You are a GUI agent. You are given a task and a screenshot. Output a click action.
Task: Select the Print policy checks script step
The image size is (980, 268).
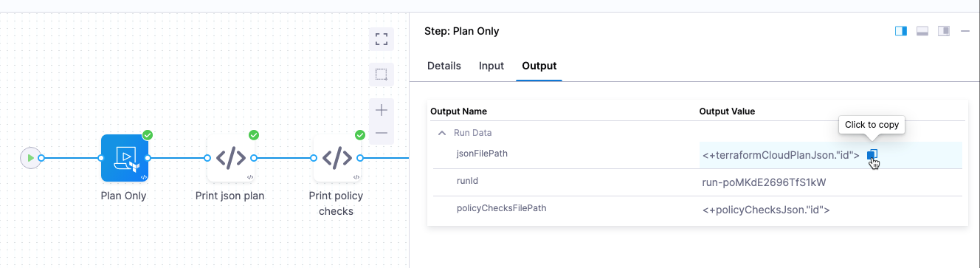[337, 158]
